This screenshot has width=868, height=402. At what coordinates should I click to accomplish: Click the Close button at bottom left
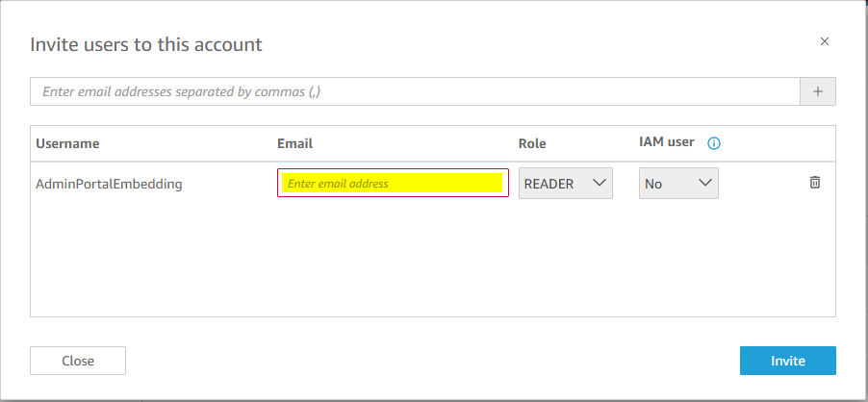point(78,361)
